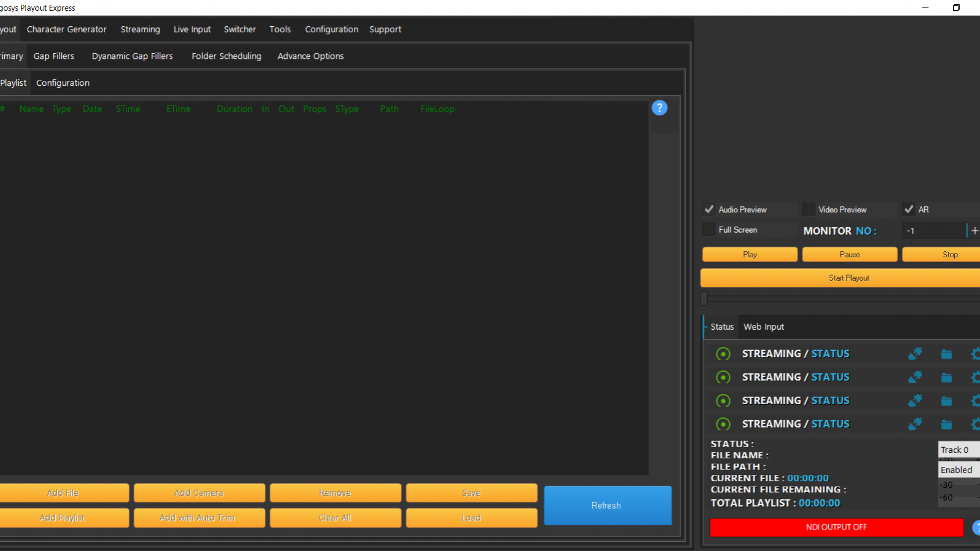Viewport: 980px width, 551px height.
Task: Increase the monitor number with plus button
Action: click(x=974, y=230)
